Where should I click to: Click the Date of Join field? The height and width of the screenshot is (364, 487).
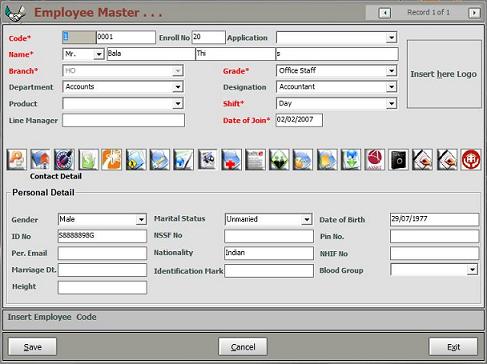click(299, 120)
